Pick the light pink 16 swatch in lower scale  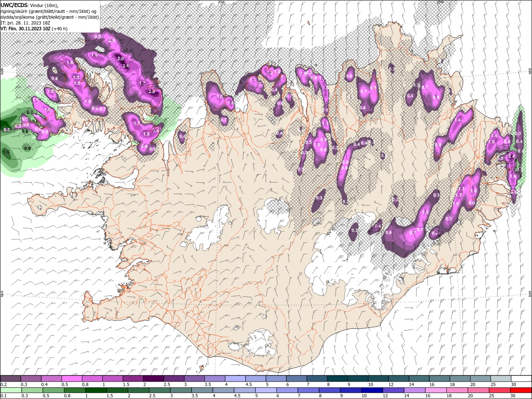[436, 390]
